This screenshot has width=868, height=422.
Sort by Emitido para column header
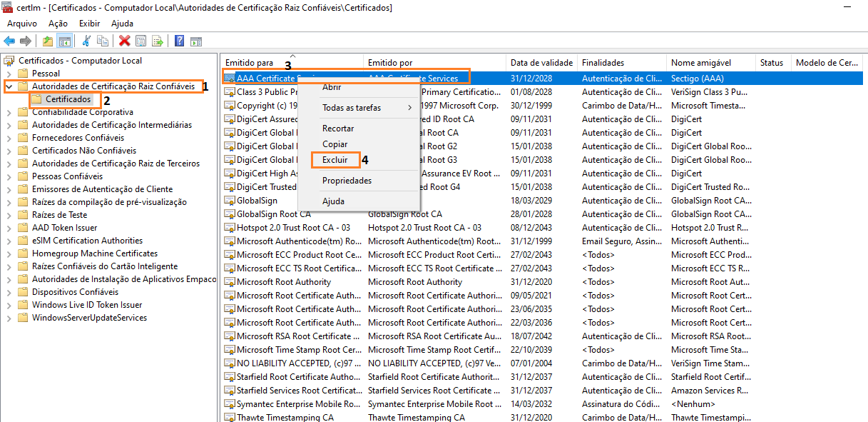[292, 63]
